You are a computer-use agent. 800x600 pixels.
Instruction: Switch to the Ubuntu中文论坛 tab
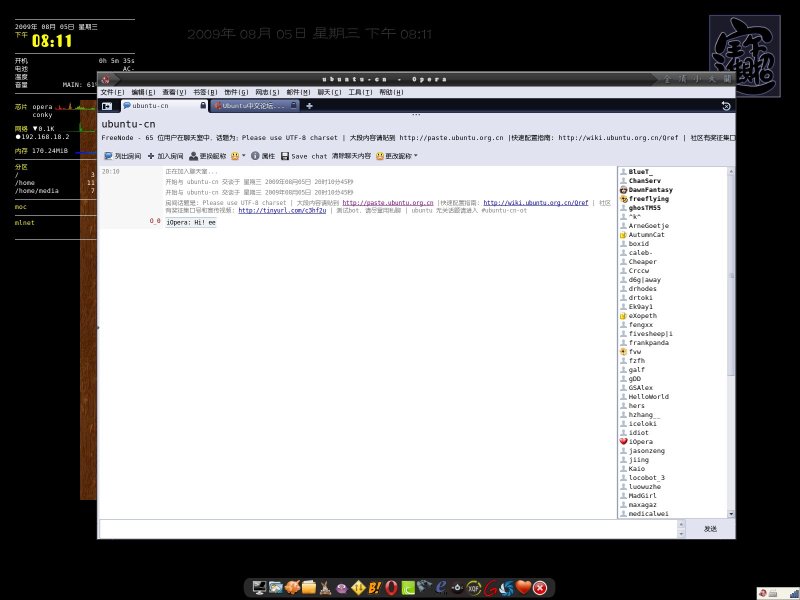point(255,106)
